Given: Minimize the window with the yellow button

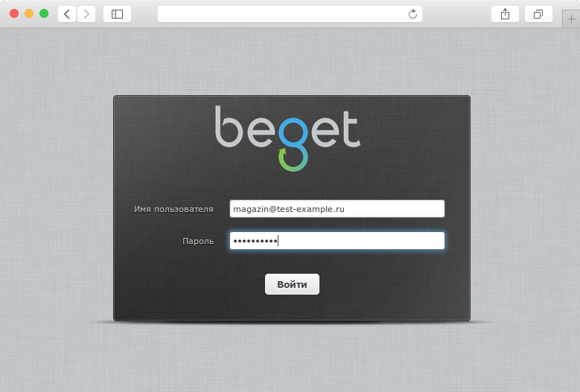Looking at the screenshot, I should click(x=29, y=13).
